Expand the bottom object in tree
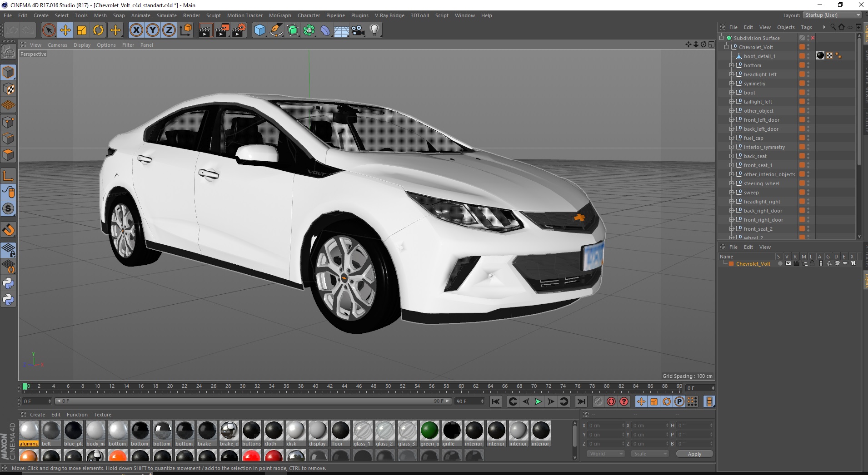The height and width of the screenshot is (475, 868). click(732, 65)
